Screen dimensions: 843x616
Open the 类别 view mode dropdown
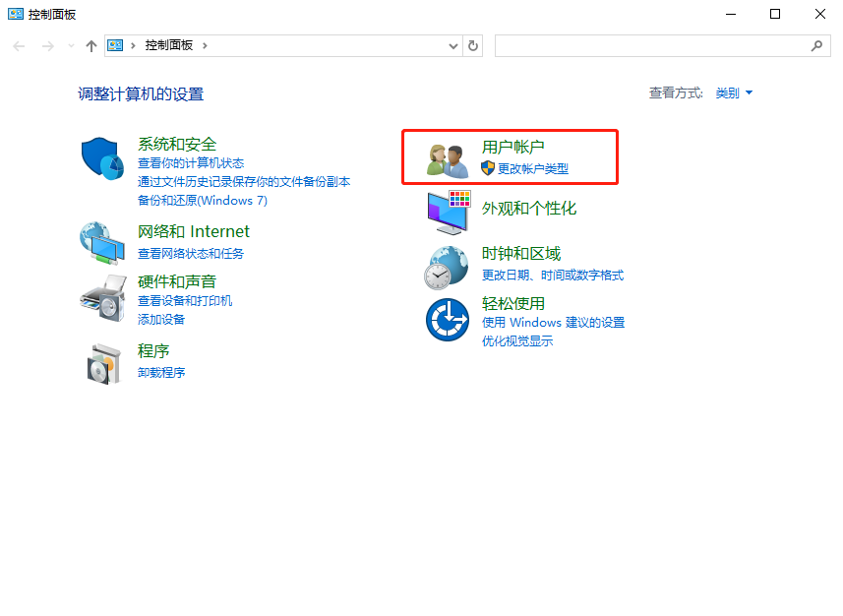734,92
